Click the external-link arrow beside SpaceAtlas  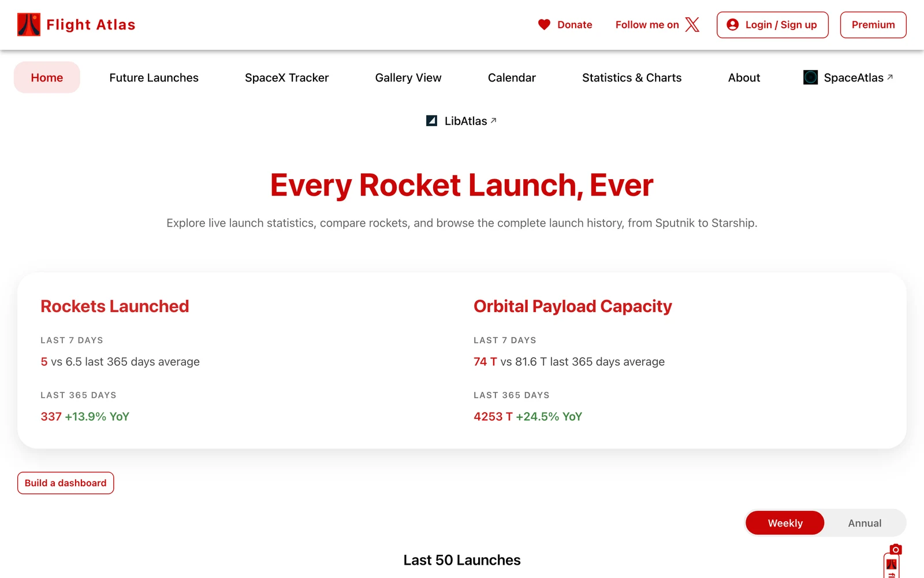(890, 77)
